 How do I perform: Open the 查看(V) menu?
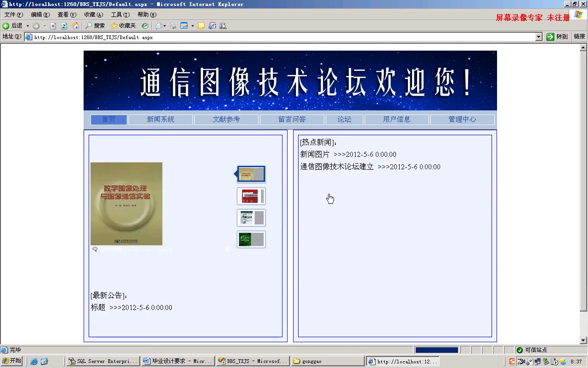pyautogui.click(x=67, y=15)
